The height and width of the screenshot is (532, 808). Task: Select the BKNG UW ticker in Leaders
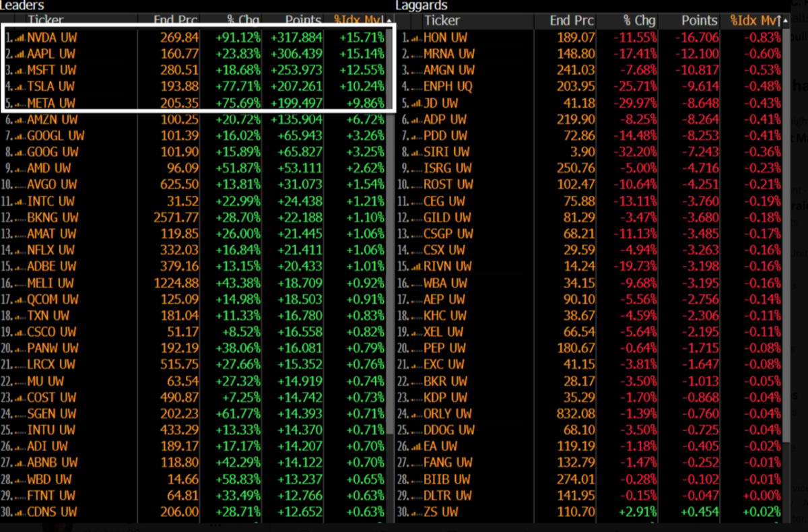(x=51, y=218)
